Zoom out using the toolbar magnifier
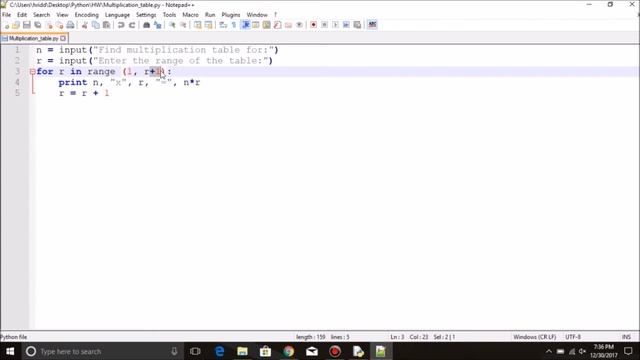Viewport: 640px width, 360px height. [x=183, y=25]
